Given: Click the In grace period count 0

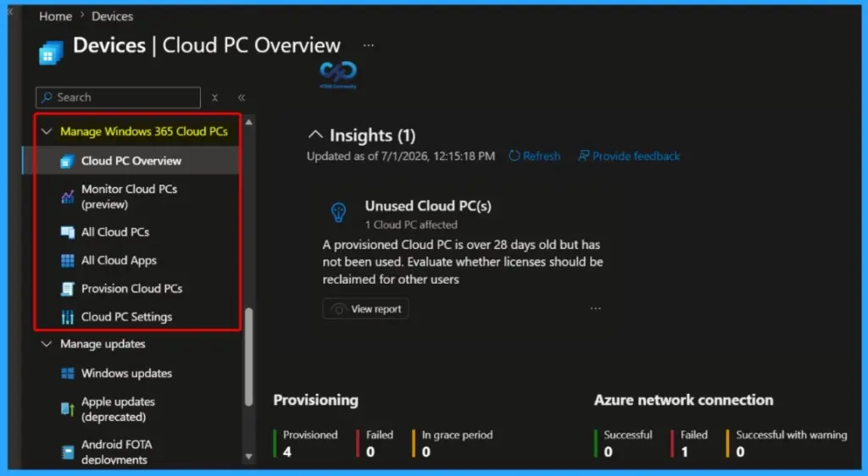Looking at the screenshot, I should tap(426, 451).
